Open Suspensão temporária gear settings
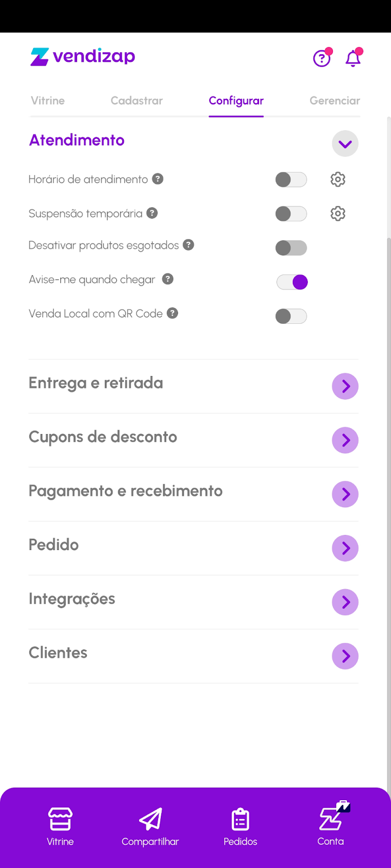This screenshot has width=391, height=868. (338, 214)
